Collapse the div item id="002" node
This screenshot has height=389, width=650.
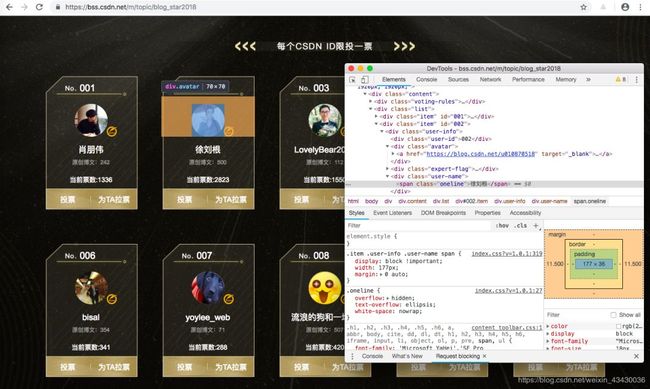point(376,124)
